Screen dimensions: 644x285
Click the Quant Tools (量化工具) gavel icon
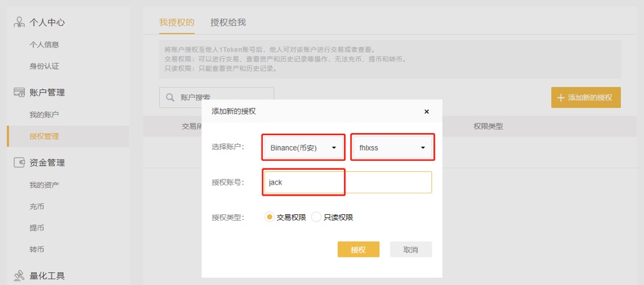coord(19,275)
